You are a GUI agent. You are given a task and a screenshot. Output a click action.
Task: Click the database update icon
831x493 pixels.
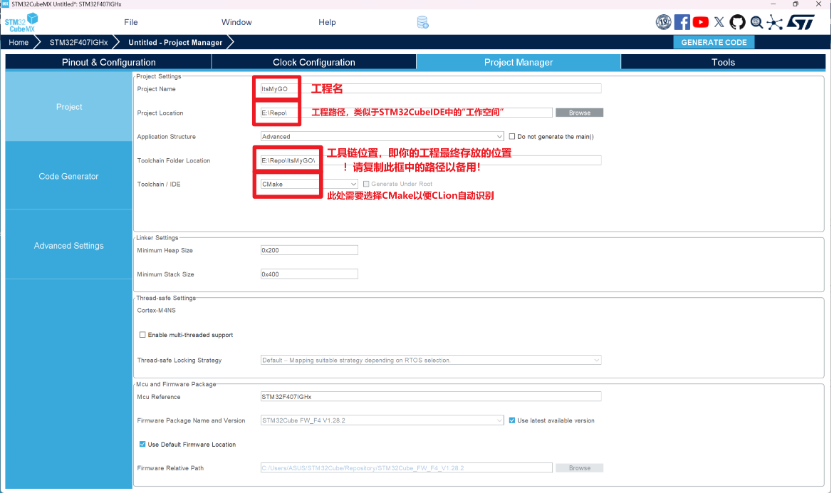tap(422, 22)
